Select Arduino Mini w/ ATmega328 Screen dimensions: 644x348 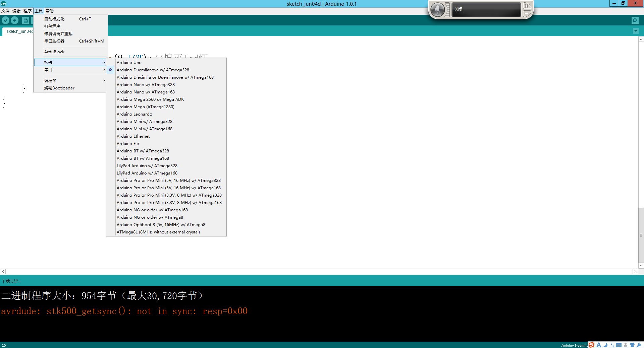click(x=166, y=121)
